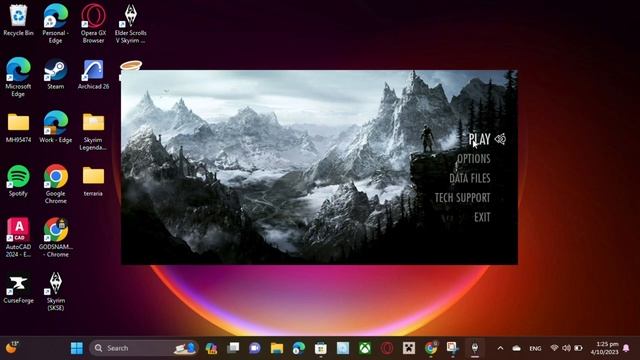Click the ENG language indicator
The width and height of the screenshot is (640, 360).
[x=535, y=349]
